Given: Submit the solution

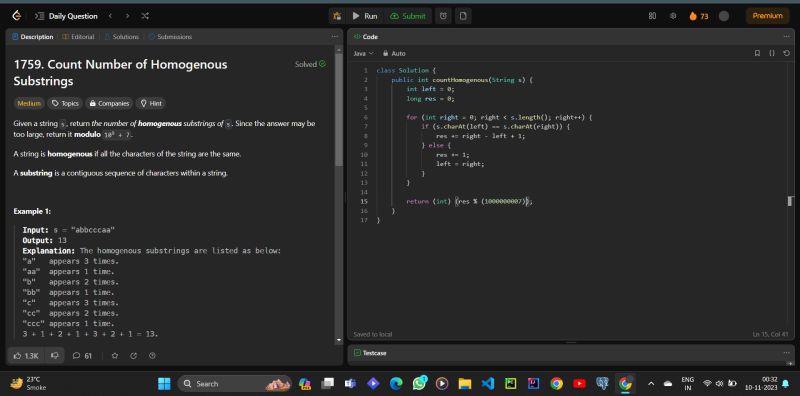Looking at the screenshot, I should click(408, 16).
